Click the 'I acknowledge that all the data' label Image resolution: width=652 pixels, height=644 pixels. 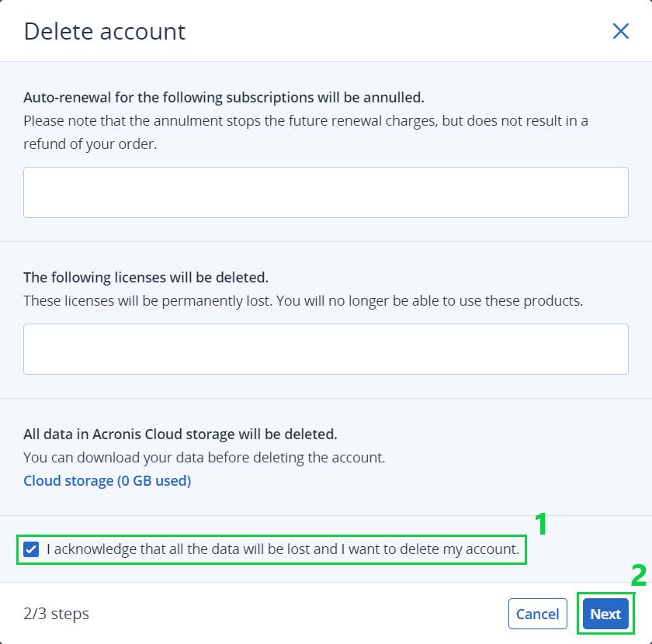point(283,549)
